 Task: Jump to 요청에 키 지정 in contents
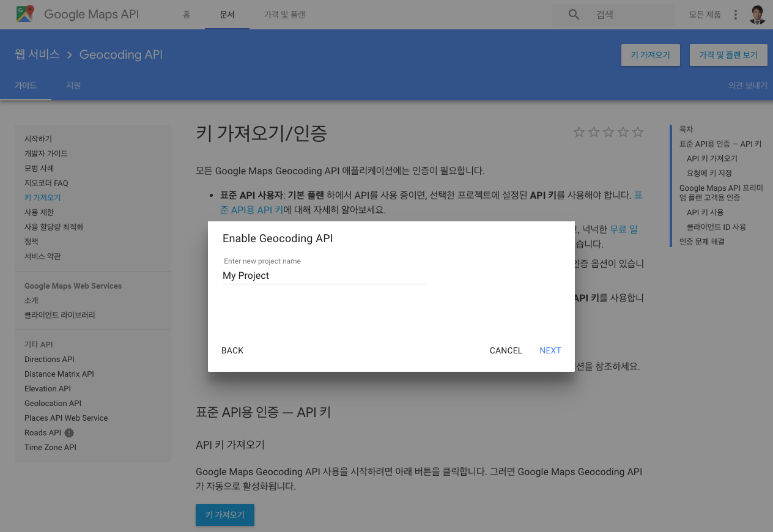click(709, 173)
